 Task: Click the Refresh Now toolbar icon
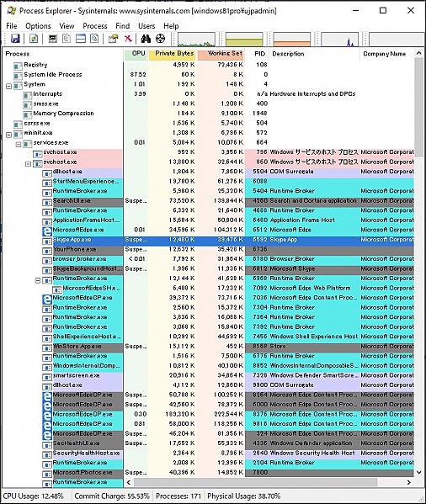click(x=34, y=39)
